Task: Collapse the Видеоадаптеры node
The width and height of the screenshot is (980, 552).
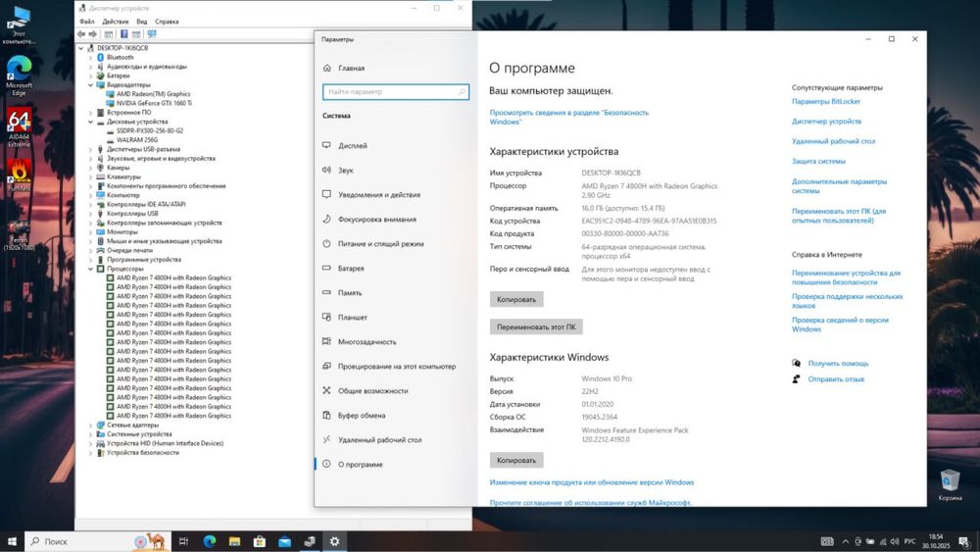Action: point(90,85)
